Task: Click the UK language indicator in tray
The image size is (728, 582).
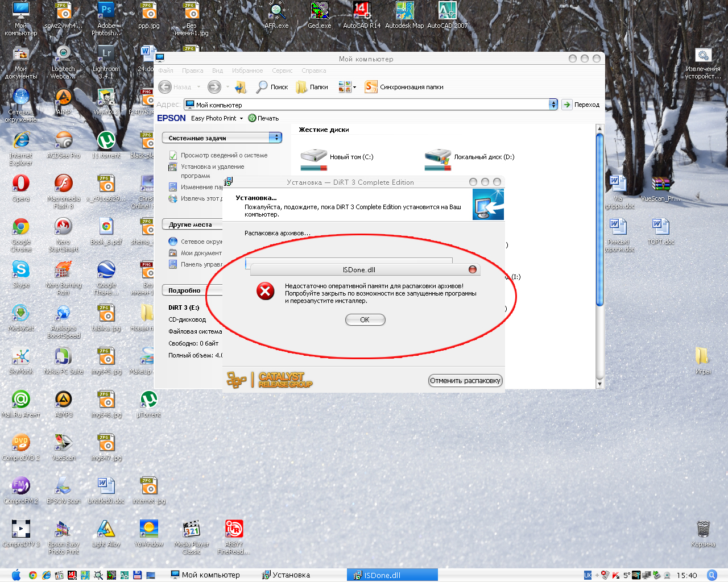Action: click(x=588, y=575)
